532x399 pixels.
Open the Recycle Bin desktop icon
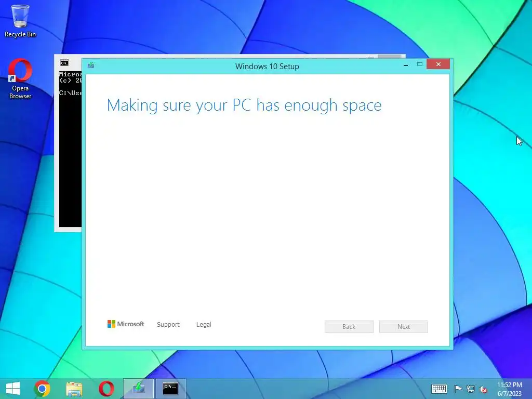coord(20,20)
